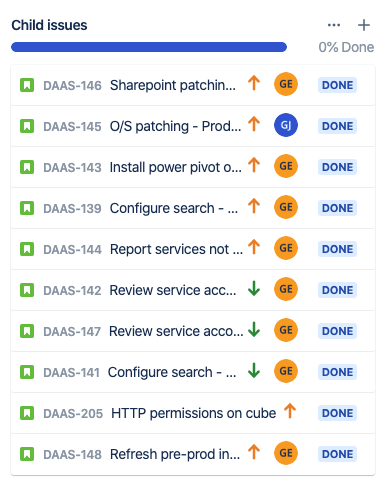Click the GE assignee avatar on DAAS-146
The height and width of the screenshot is (485, 390).
286,84
